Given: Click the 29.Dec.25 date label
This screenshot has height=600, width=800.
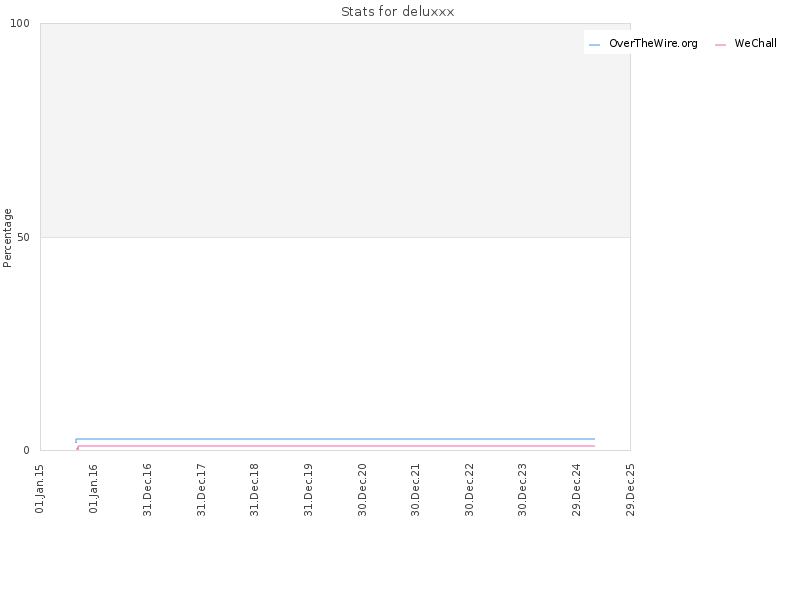Looking at the screenshot, I should tap(630, 489).
